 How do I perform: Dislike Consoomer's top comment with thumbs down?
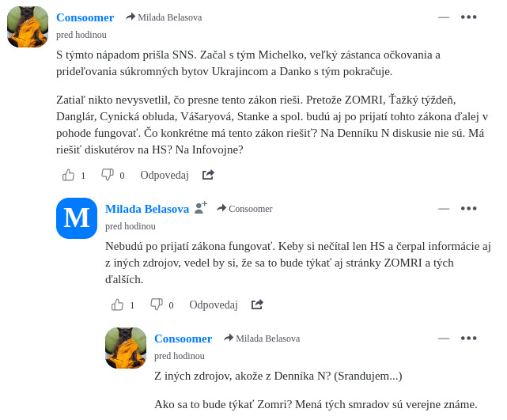pyautogui.click(x=108, y=175)
